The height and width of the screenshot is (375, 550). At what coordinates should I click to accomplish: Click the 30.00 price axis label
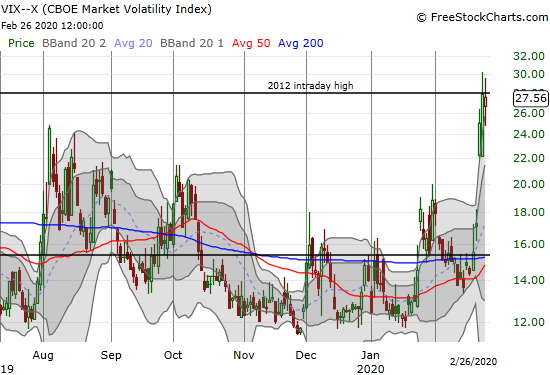point(529,74)
